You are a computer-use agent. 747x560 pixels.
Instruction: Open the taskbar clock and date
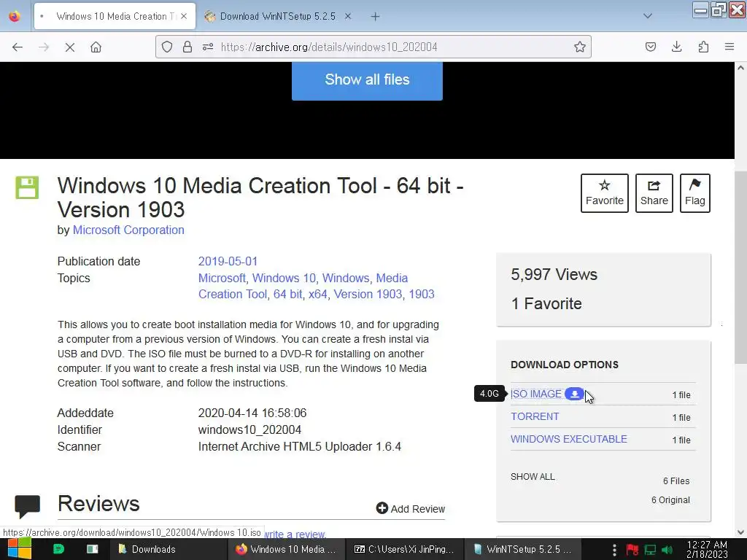click(x=707, y=549)
